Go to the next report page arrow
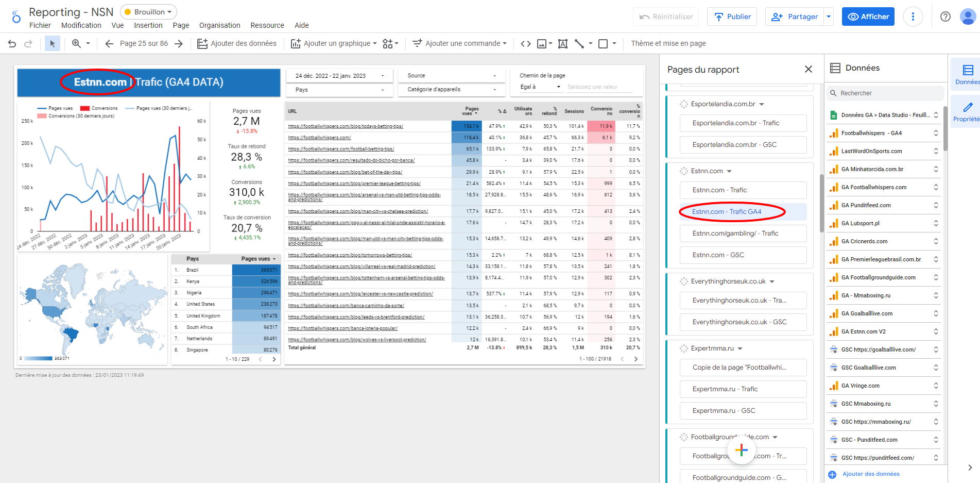This screenshot has width=980, height=483. click(x=179, y=44)
